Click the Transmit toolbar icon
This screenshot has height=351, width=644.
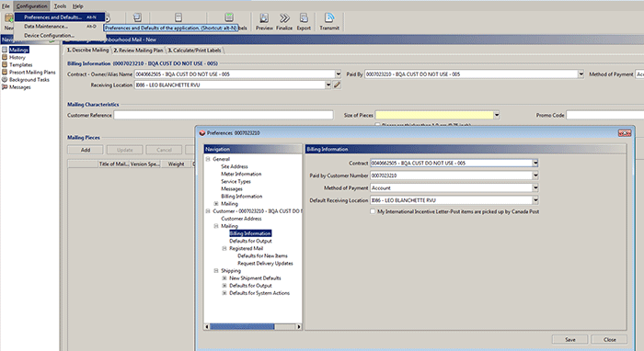(329, 18)
